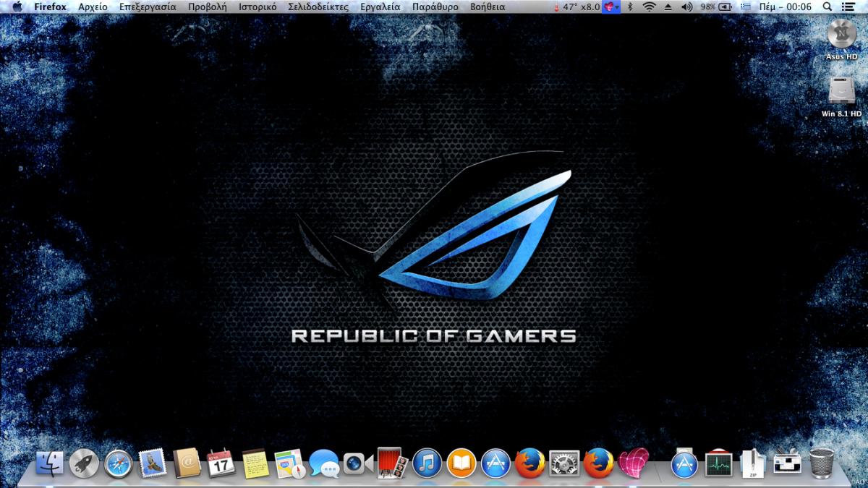Viewport: 868px width, 488px height.
Task: Open Finder from the dock
Action: (49, 463)
